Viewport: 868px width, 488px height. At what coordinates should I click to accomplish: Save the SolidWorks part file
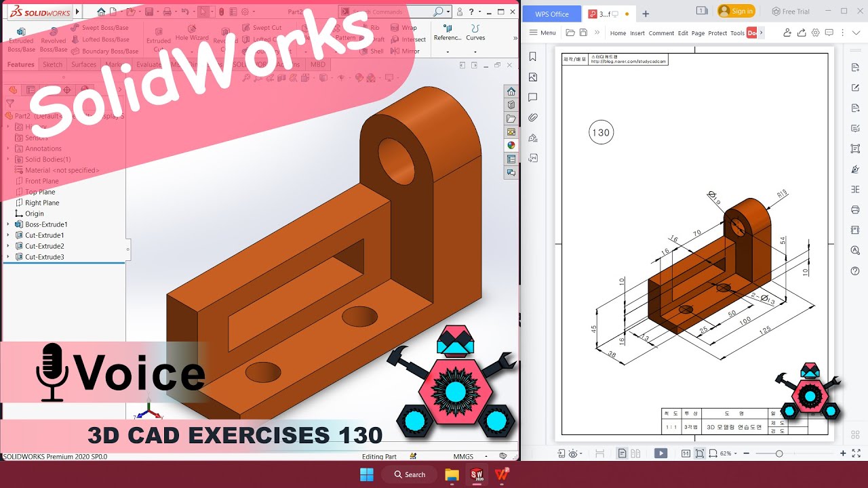tap(150, 12)
